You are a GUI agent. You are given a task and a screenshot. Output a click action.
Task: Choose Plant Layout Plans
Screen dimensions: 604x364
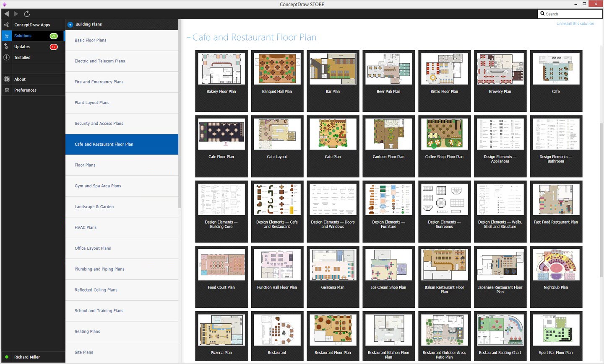122,103
